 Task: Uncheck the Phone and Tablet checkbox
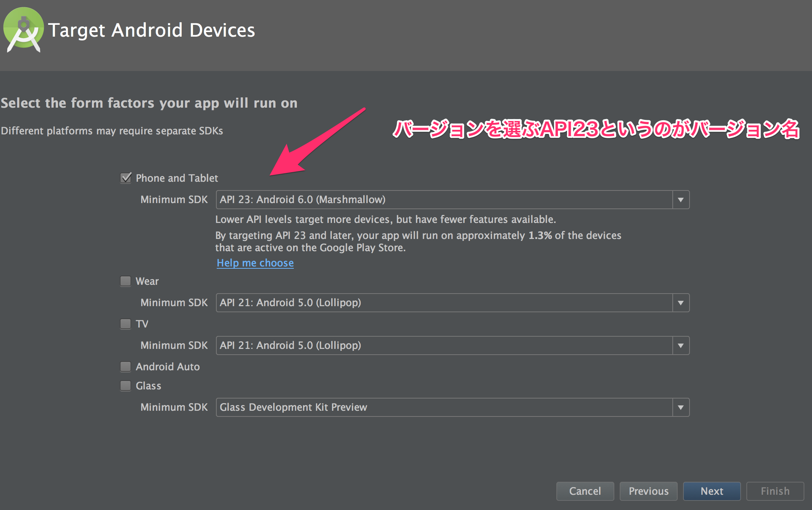click(x=126, y=178)
